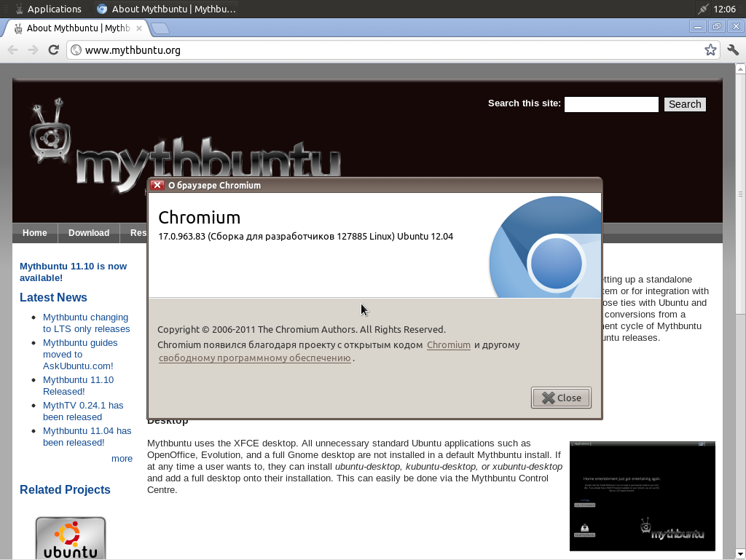Go to Home navigation tab

click(x=34, y=233)
